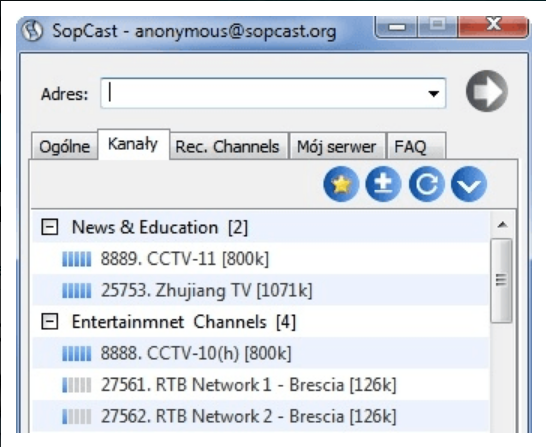Select the Kanały tab
The image size is (546, 447).
click(x=133, y=144)
